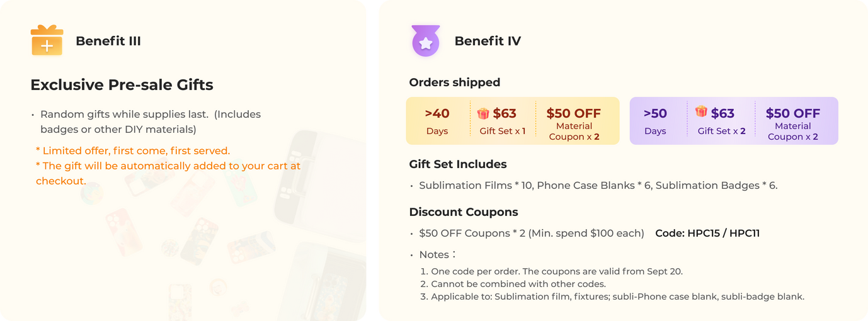The image size is (868, 321).
Task: Click the purple $50 OFF coupon
Action: click(x=792, y=123)
